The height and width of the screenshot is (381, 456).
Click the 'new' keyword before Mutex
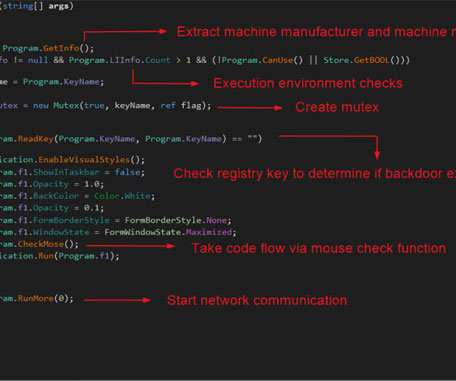[x=40, y=106]
